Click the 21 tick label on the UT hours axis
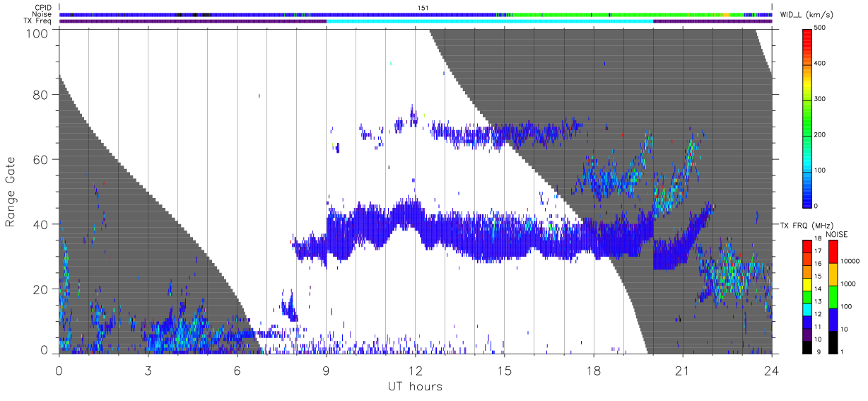This screenshot has height=401, width=868. coord(683,370)
